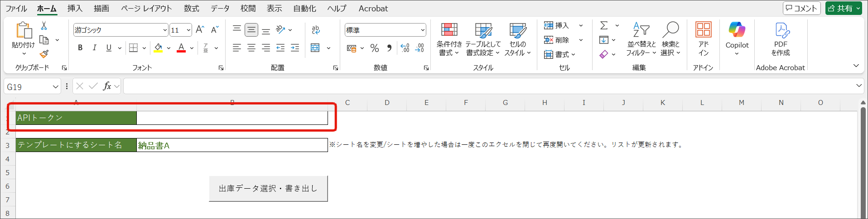This screenshot has width=868, height=219.
Task: Expand the formula bar
Action: tap(859, 86)
